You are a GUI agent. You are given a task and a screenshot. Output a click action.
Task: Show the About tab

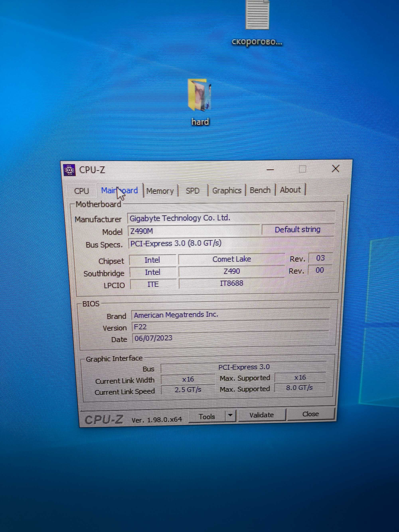290,190
